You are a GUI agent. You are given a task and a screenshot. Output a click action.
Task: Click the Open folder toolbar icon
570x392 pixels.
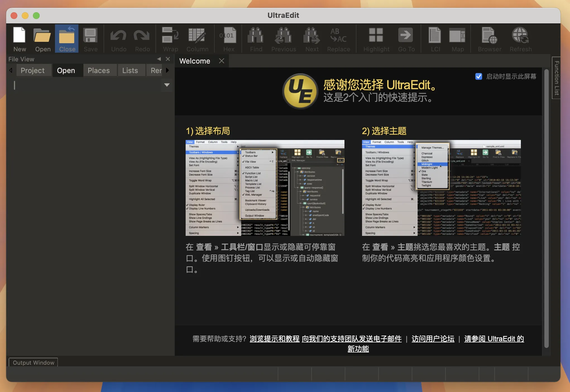pos(43,39)
